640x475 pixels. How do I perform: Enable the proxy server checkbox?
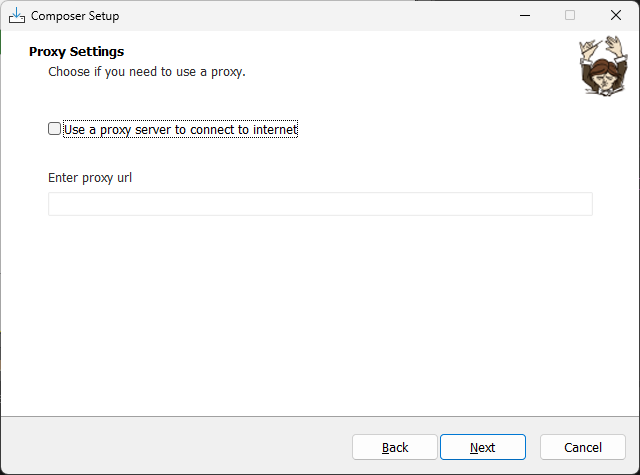[x=54, y=129]
